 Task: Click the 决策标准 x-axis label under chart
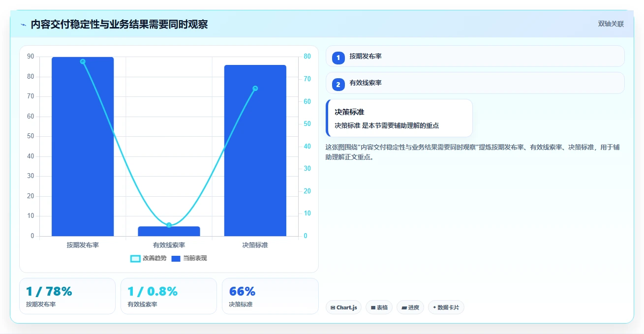(x=255, y=245)
